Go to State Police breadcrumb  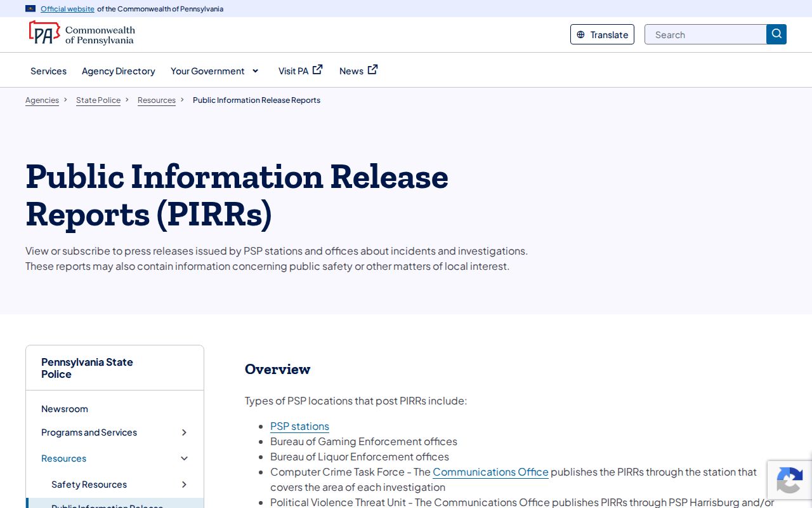tap(98, 100)
